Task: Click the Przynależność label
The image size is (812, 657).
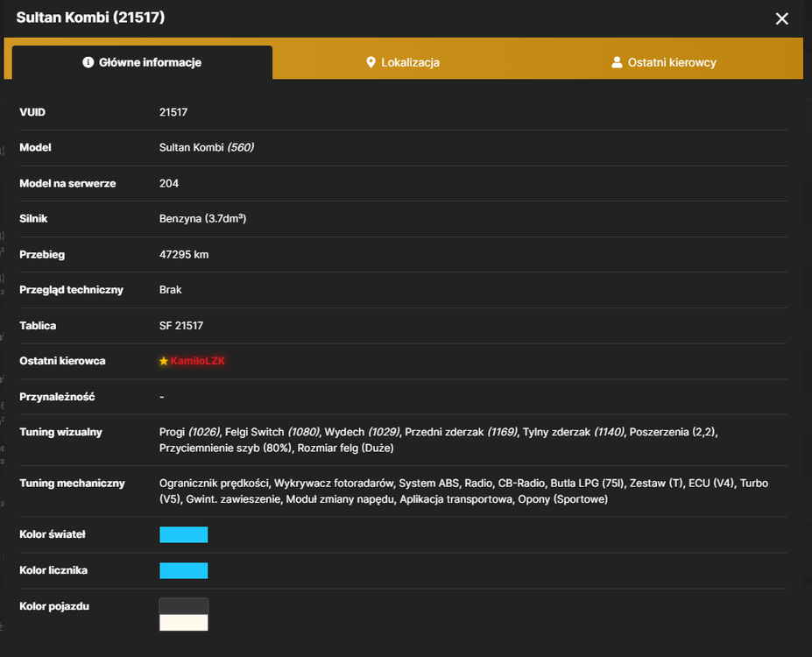Action: click(57, 397)
